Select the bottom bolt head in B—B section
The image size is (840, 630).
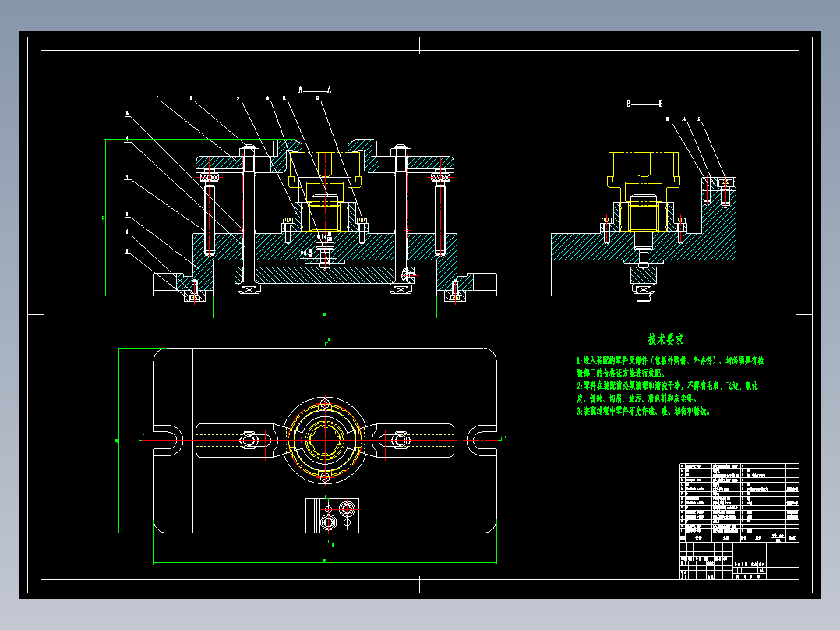tap(644, 291)
